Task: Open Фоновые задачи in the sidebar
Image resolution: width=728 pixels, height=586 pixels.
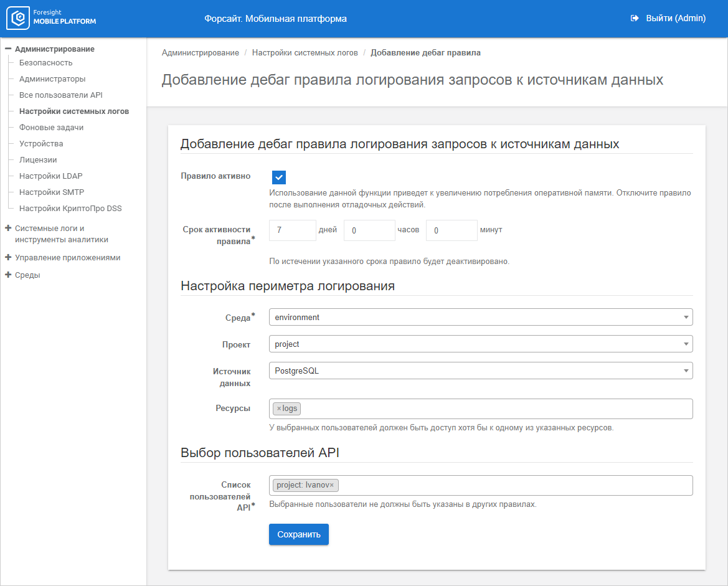Action: [51, 127]
